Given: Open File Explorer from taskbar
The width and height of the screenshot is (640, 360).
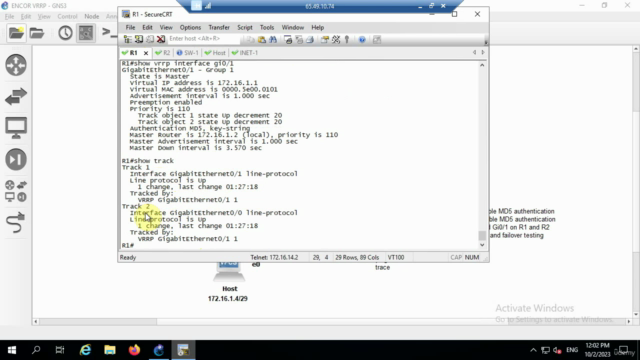Looking at the screenshot, I should tap(110, 350).
